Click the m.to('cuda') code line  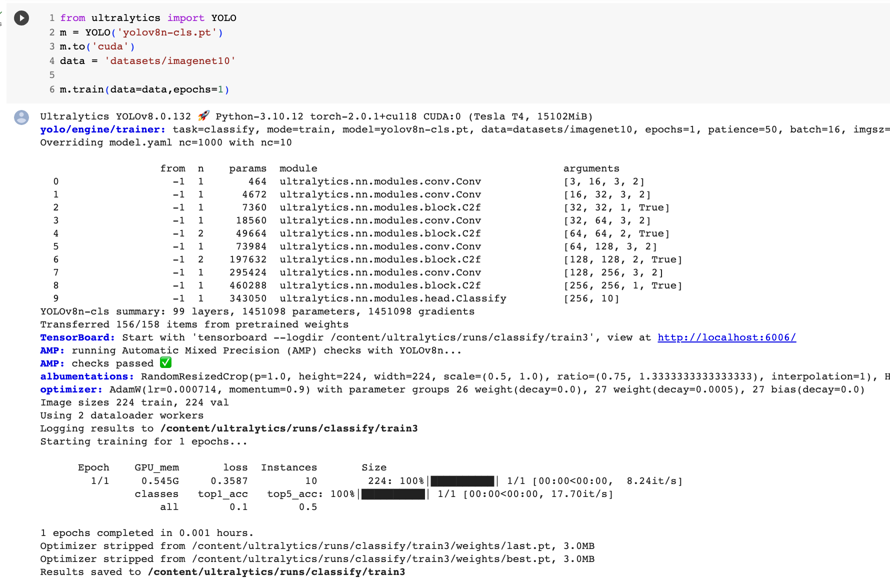[97, 46]
